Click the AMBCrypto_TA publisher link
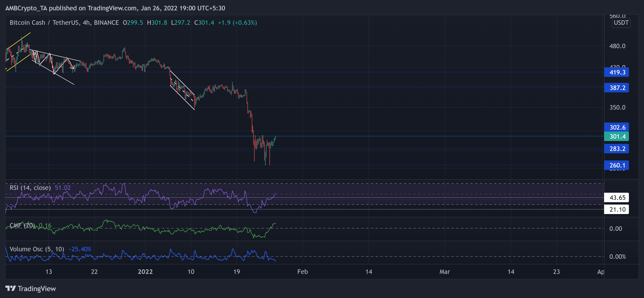Viewport: 644px width, 298px height. click(x=26, y=8)
